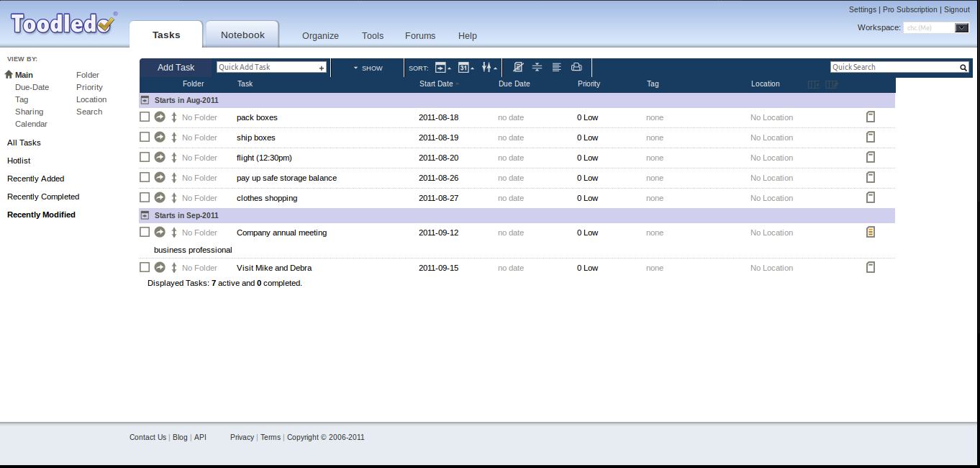The width and height of the screenshot is (980, 468).
Task: Expand the SHOW dropdown menu
Action: [368, 68]
